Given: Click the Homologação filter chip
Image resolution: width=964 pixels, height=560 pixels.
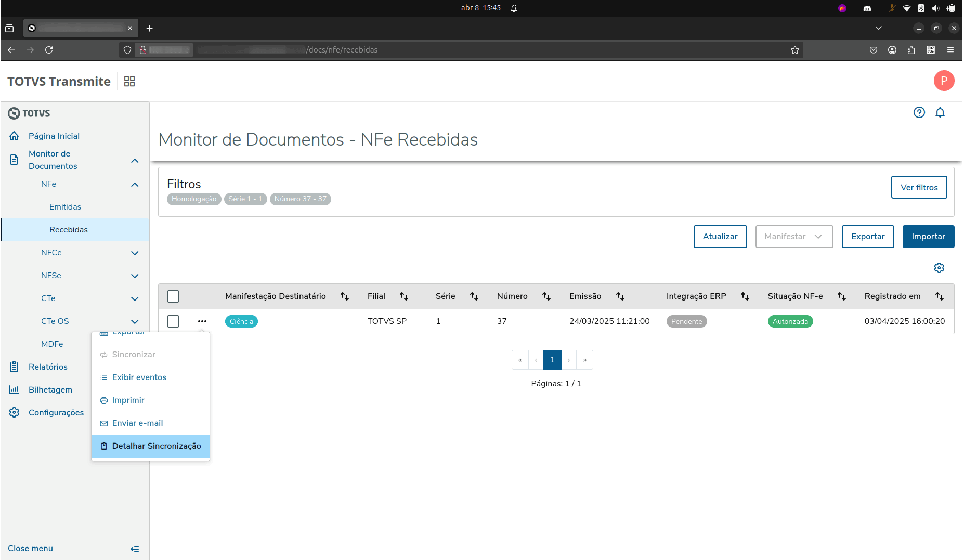Looking at the screenshot, I should 194,199.
